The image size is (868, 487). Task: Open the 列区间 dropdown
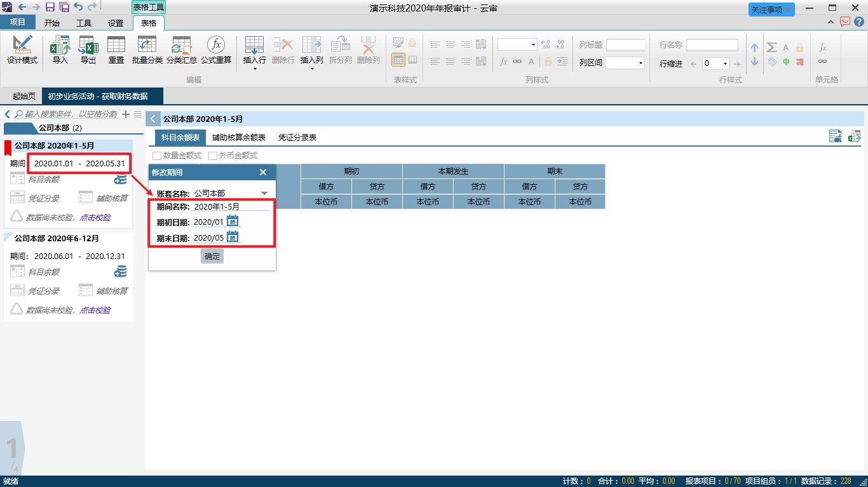tap(641, 63)
